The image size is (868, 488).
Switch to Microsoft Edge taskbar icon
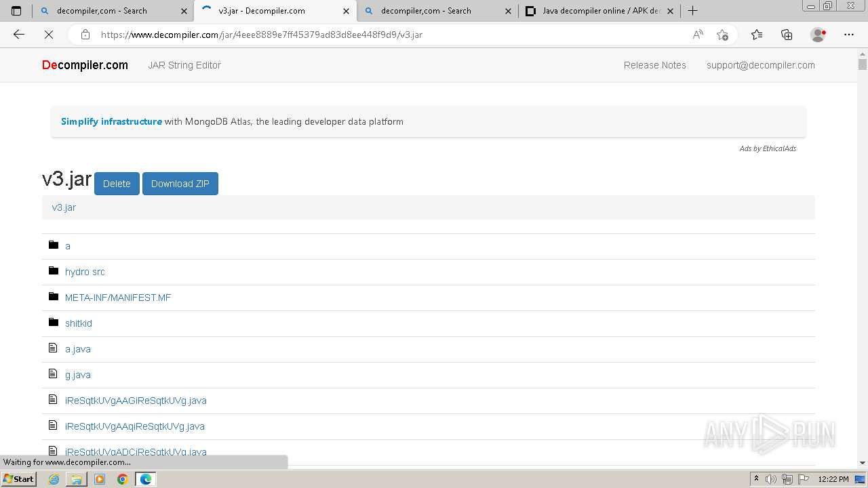pyautogui.click(x=146, y=479)
